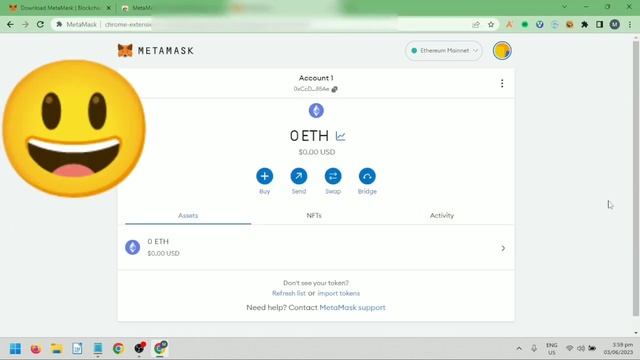Click the Swap button
Image resolution: width=640 pixels, height=360 pixels.
tap(333, 176)
